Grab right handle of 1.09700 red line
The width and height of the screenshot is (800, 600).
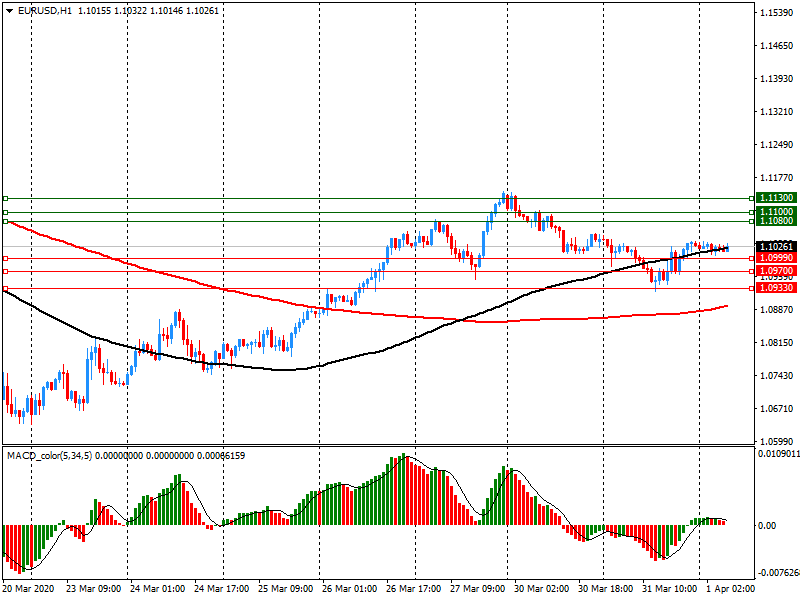pyautogui.click(x=752, y=271)
